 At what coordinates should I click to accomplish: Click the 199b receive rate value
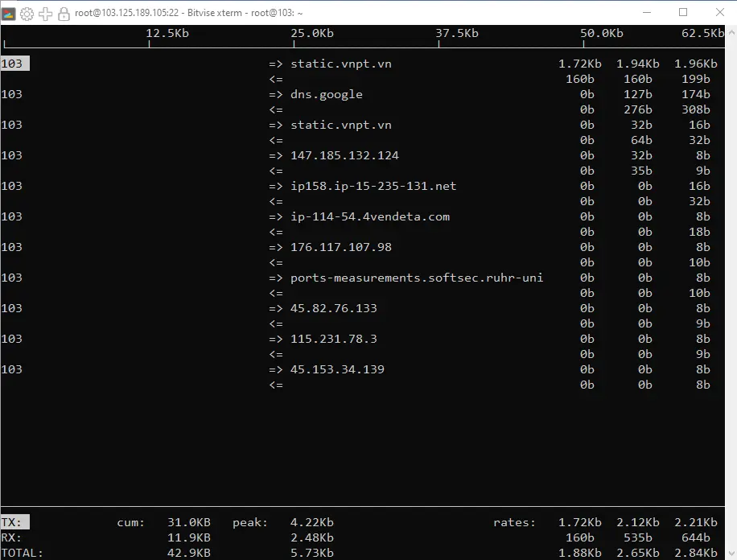point(696,79)
